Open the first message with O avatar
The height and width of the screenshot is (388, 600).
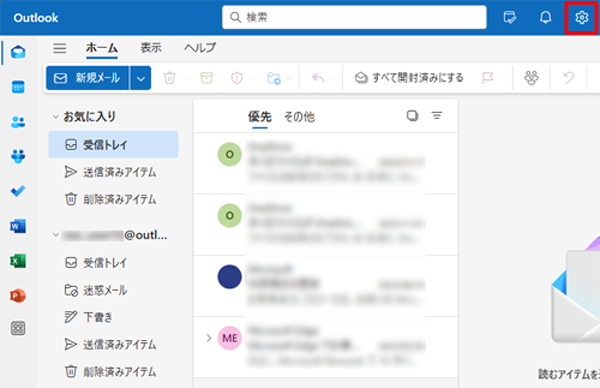(325, 163)
